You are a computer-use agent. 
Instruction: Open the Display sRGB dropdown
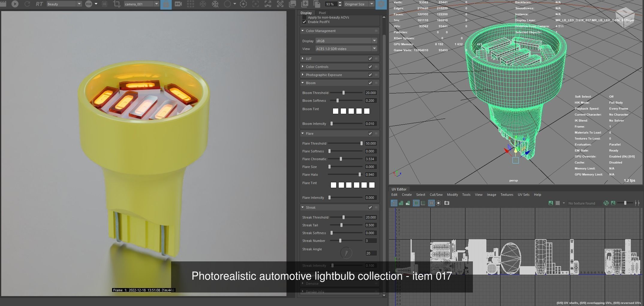[346, 41]
